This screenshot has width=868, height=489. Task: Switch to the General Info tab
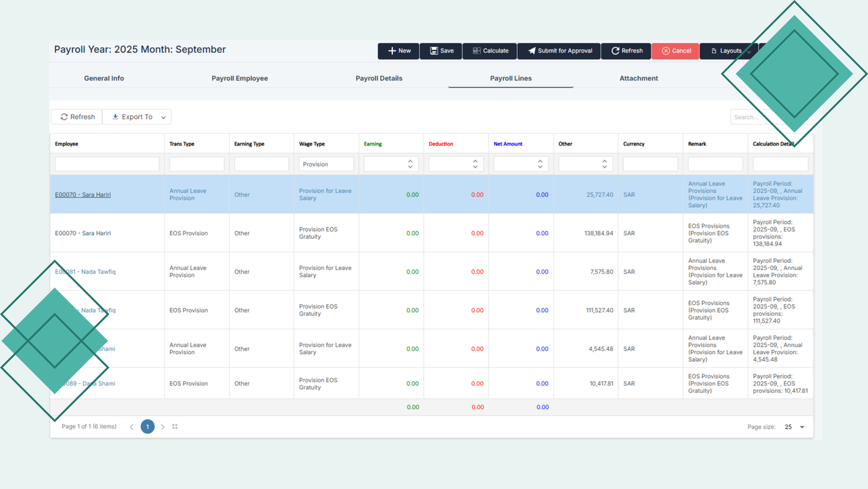104,78
